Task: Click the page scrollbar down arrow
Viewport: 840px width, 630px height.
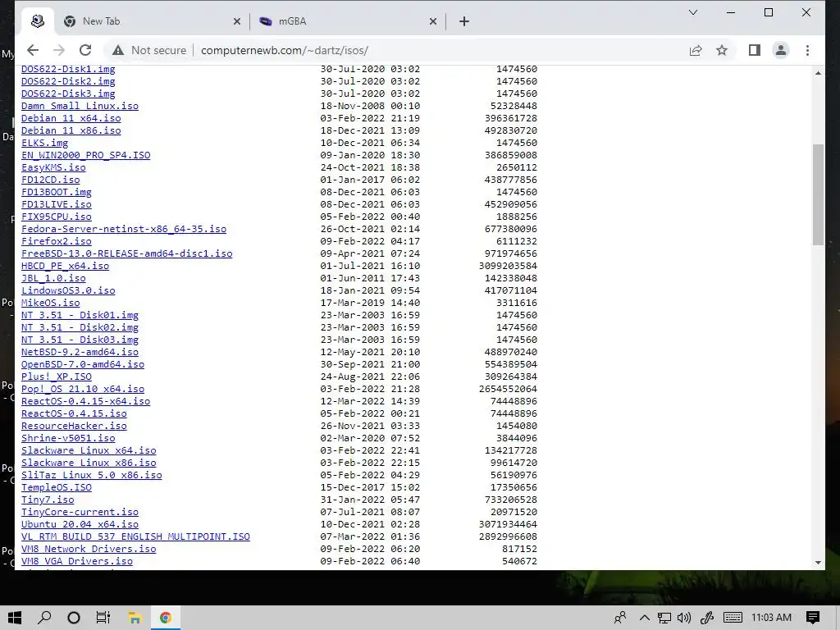Action: coord(818,563)
